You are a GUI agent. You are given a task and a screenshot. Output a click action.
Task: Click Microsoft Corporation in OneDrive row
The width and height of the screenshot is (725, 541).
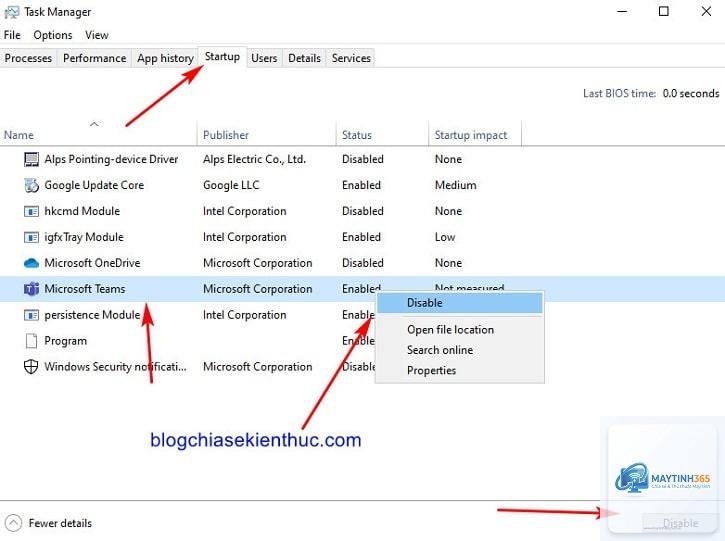pos(258,263)
